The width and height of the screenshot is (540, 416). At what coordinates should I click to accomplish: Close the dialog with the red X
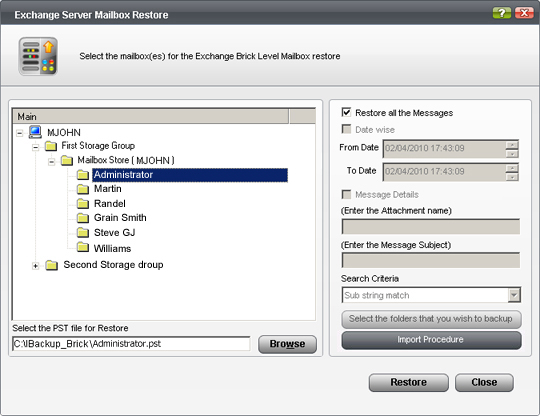tap(524, 13)
